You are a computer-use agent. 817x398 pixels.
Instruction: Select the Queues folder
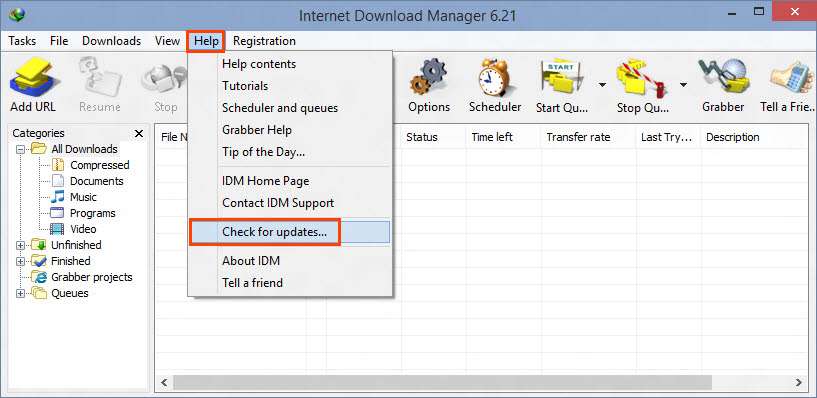click(69, 293)
